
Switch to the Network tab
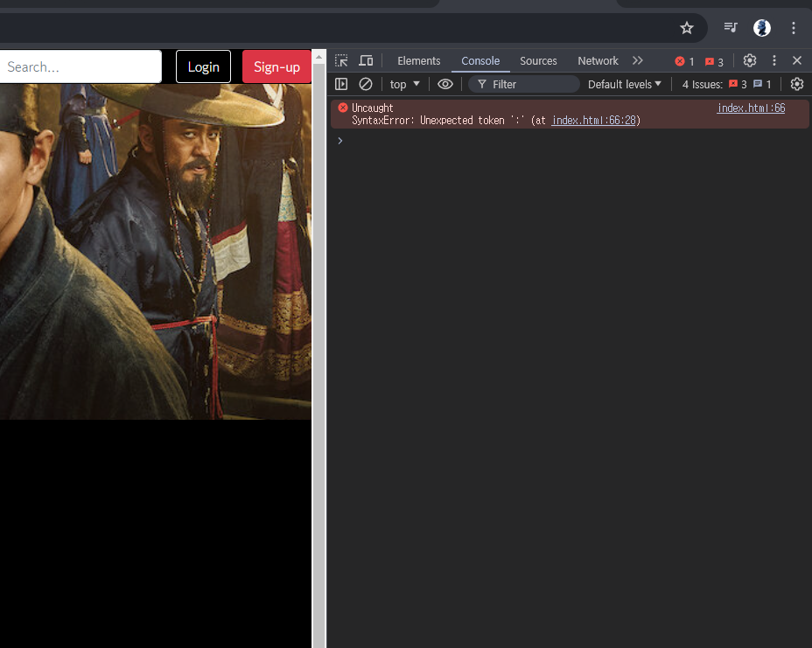(598, 61)
